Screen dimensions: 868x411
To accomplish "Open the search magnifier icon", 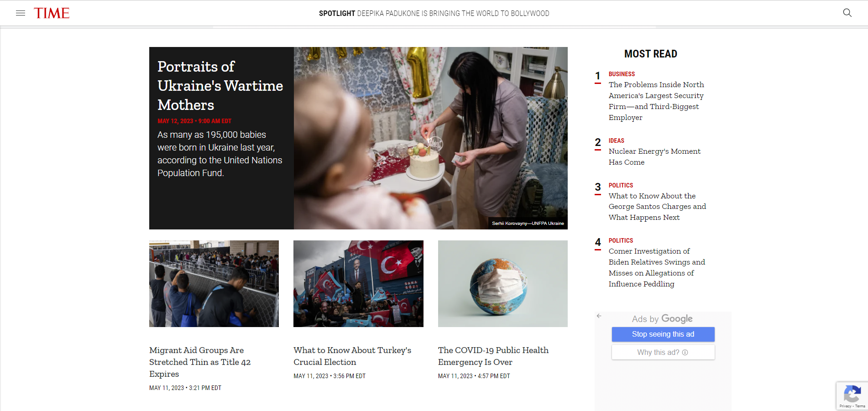I will [847, 13].
